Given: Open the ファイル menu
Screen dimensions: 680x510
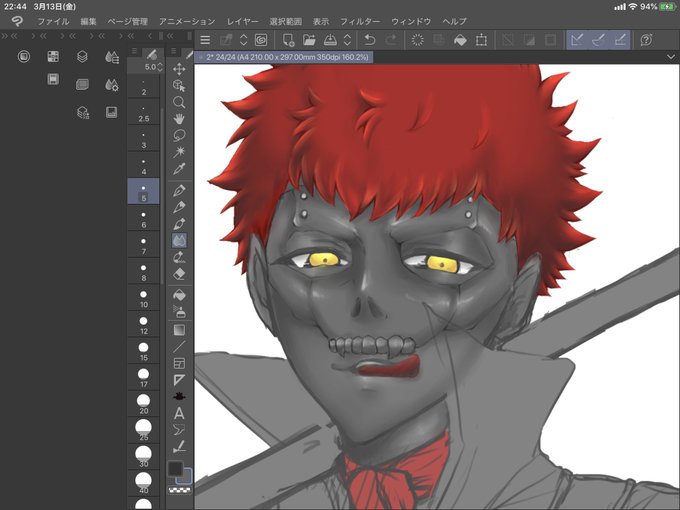Looking at the screenshot, I should (53, 21).
